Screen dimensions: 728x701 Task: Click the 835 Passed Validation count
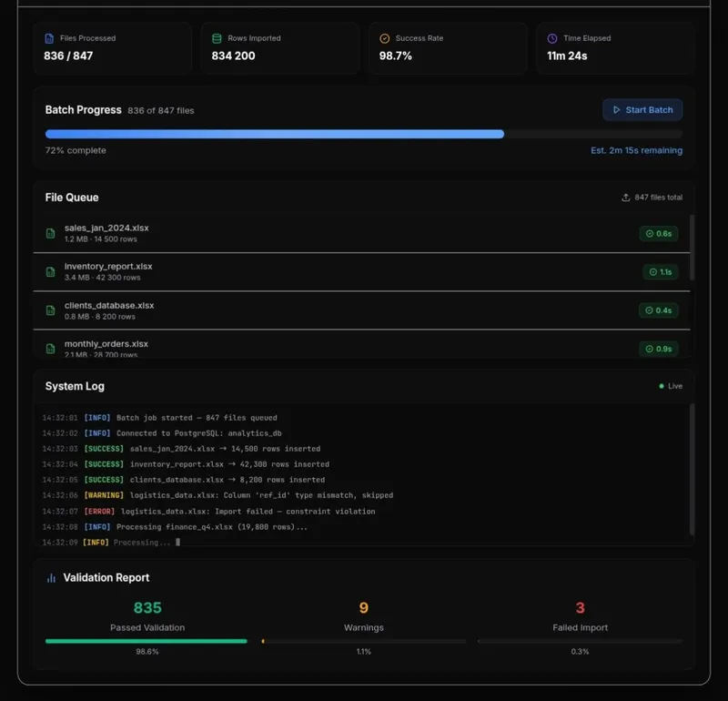coord(147,607)
